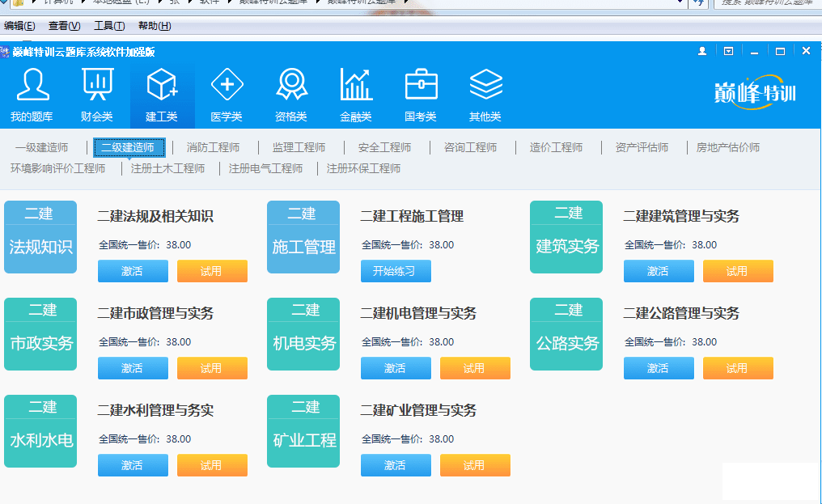Open the 工具(T) menu in Explorer
The width and height of the screenshot is (822, 504).
pyautogui.click(x=109, y=26)
